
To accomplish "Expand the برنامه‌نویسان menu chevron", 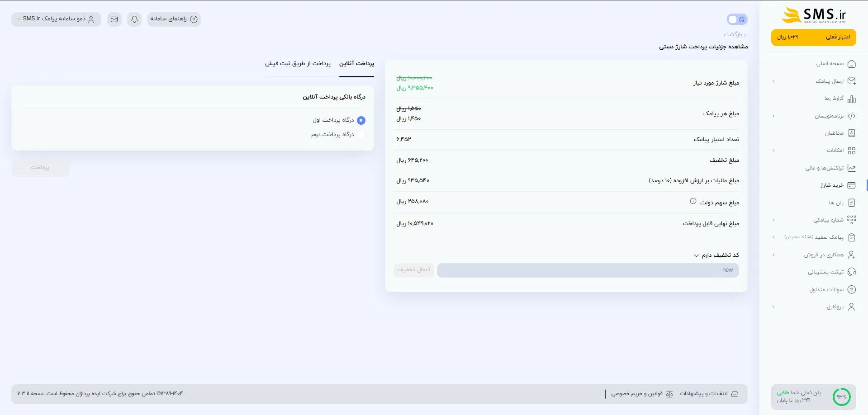I will pos(773,116).
